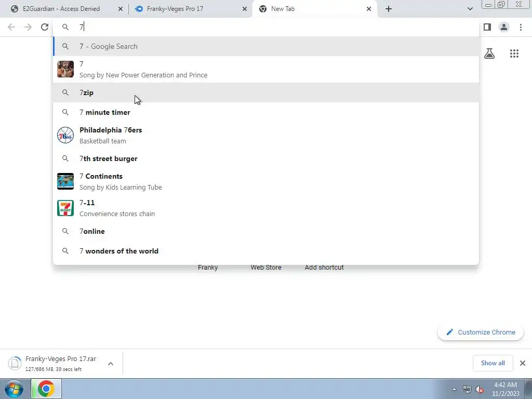Select the Philadelphia 76ers suggestion
The image size is (532, 399).
[266, 136]
